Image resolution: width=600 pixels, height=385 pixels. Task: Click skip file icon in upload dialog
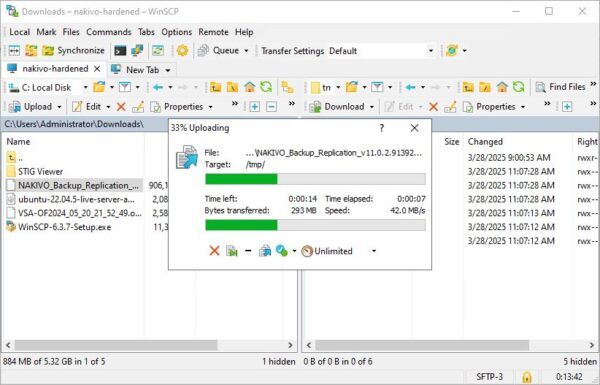(232, 251)
